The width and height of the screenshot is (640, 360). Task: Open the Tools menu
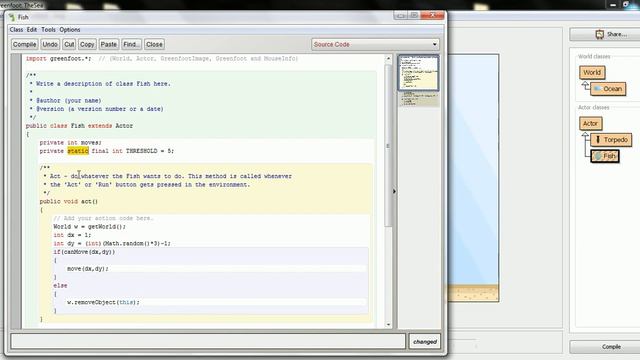pyautogui.click(x=48, y=30)
